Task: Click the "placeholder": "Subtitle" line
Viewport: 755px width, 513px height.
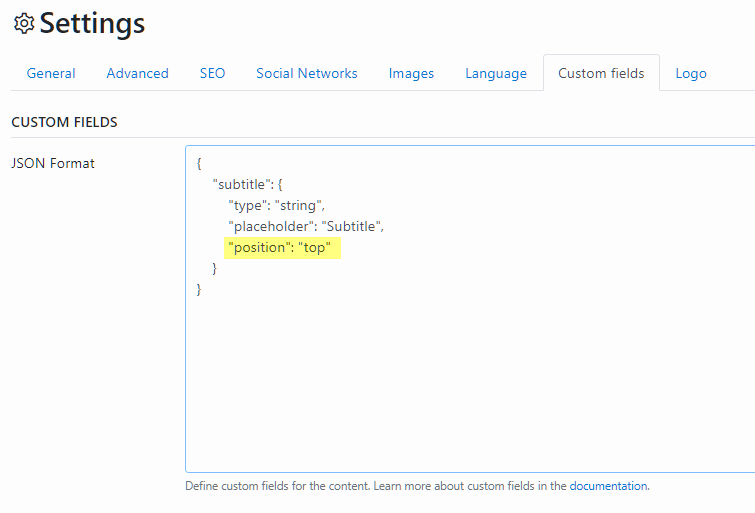Action: (x=306, y=226)
